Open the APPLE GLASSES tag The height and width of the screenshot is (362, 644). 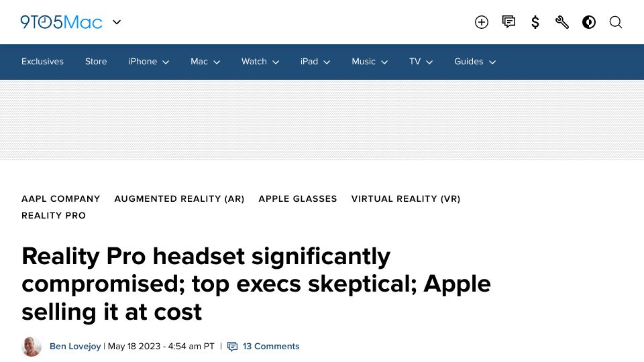(x=298, y=198)
